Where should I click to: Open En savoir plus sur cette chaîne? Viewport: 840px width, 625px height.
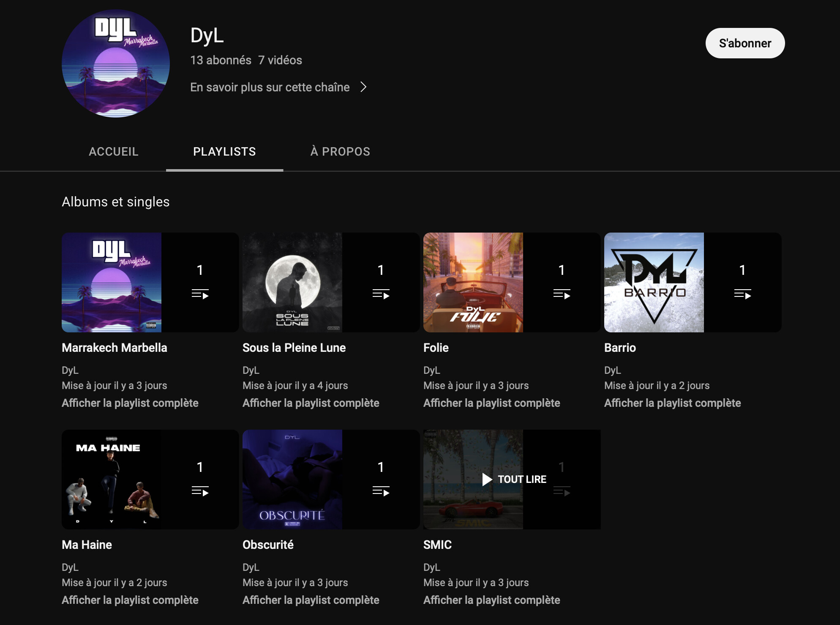pyautogui.click(x=270, y=87)
